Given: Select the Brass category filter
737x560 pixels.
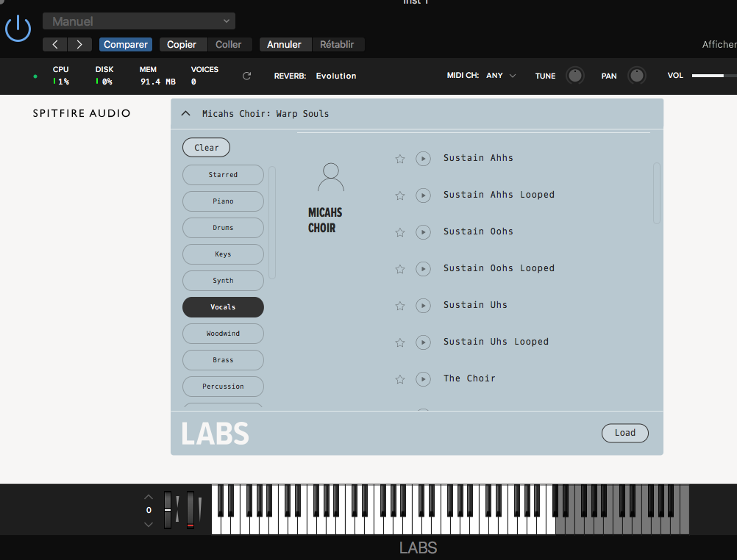Looking at the screenshot, I should pos(224,360).
